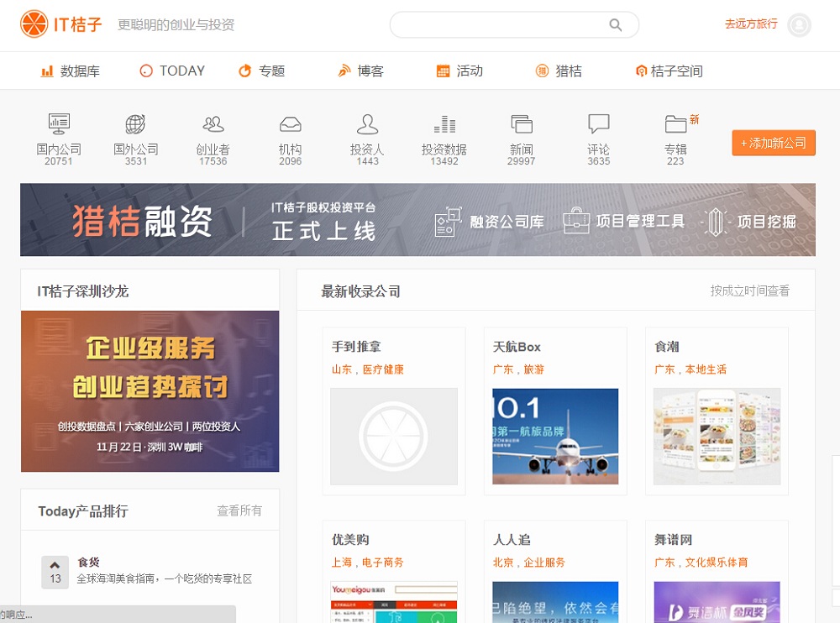840x623 pixels.
Task: Click the 国内公司 count 20751
Action: tap(59, 161)
